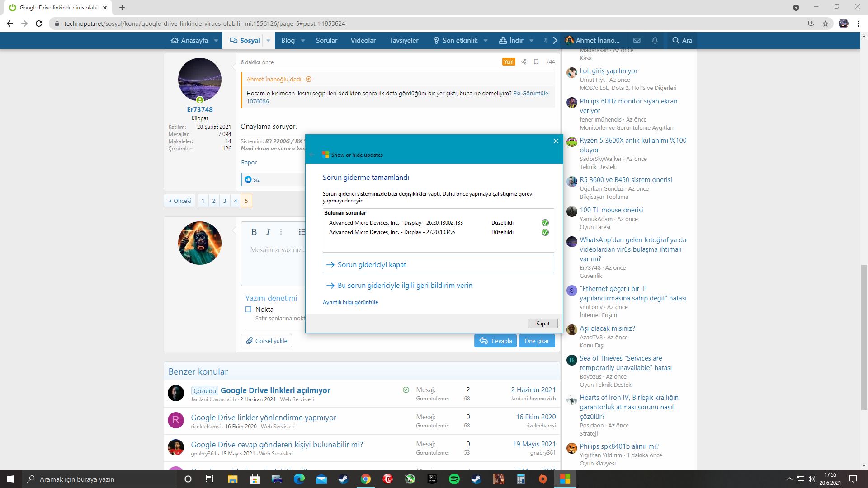Click Sorun gidericiyi kapat link

[x=372, y=265]
